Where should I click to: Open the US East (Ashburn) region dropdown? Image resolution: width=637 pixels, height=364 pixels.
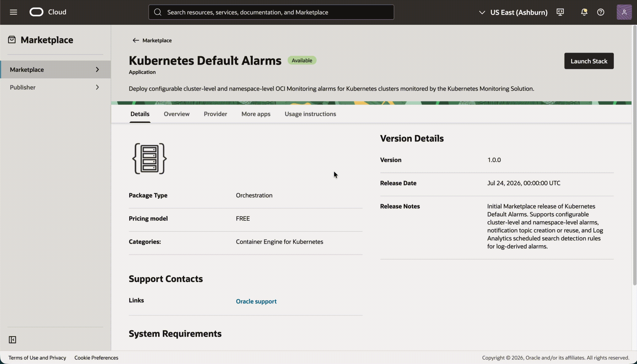(x=513, y=12)
